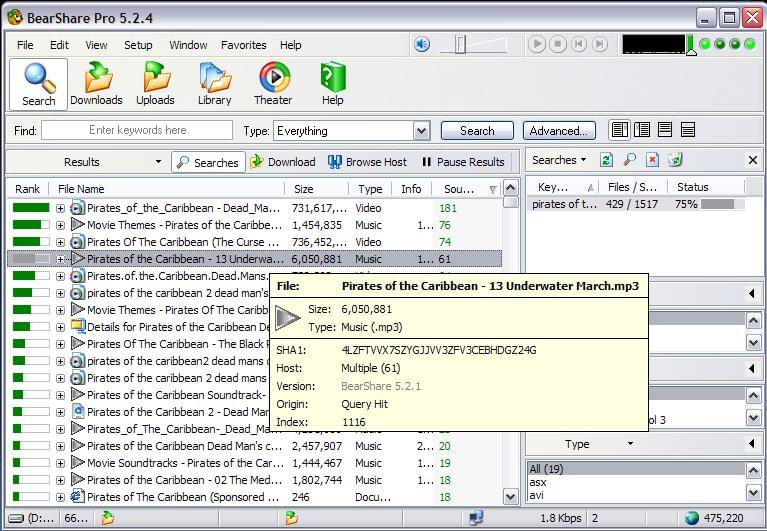Open the View menu
The image size is (767, 531).
click(96, 45)
